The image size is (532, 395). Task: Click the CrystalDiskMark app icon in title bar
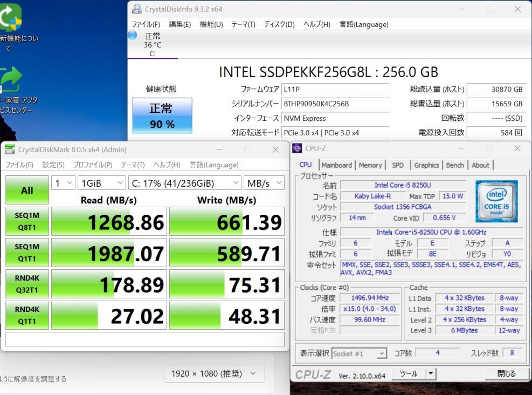coord(10,149)
